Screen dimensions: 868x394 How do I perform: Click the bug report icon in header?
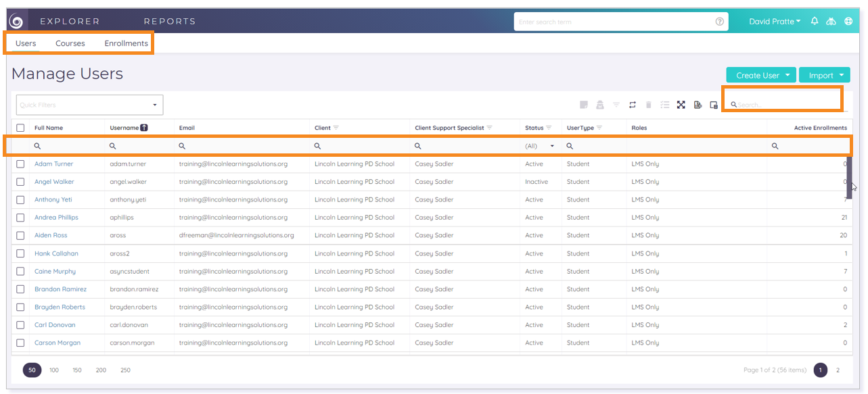pos(831,22)
